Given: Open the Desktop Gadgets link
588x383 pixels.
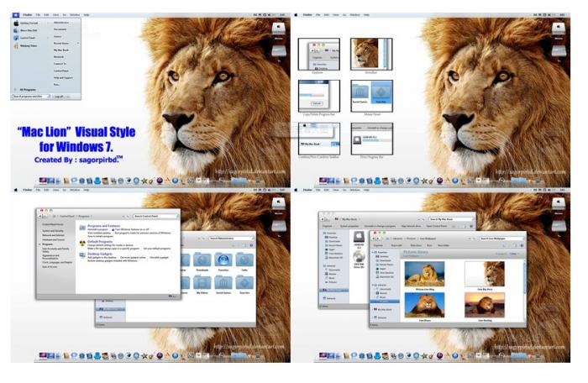Looking at the screenshot, I should pyautogui.click(x=100, y=254).
